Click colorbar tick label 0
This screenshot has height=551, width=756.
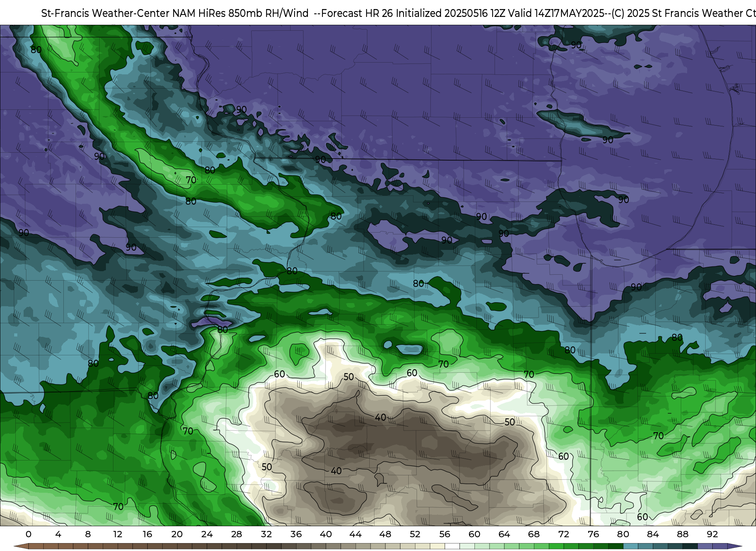[28, 534]
